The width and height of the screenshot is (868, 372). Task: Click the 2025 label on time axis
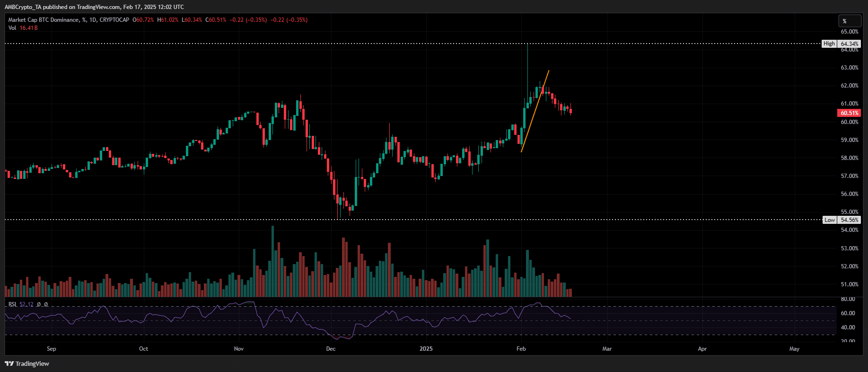point(426,349)
